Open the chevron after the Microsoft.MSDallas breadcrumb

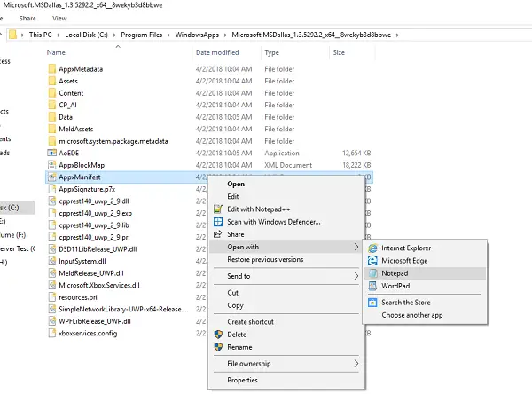coord(397,35)
